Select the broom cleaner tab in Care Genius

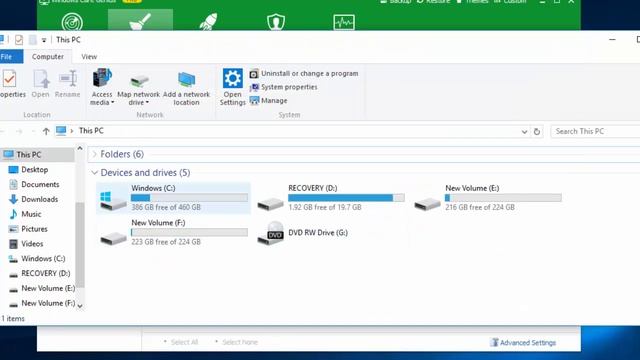click(140, 20)
